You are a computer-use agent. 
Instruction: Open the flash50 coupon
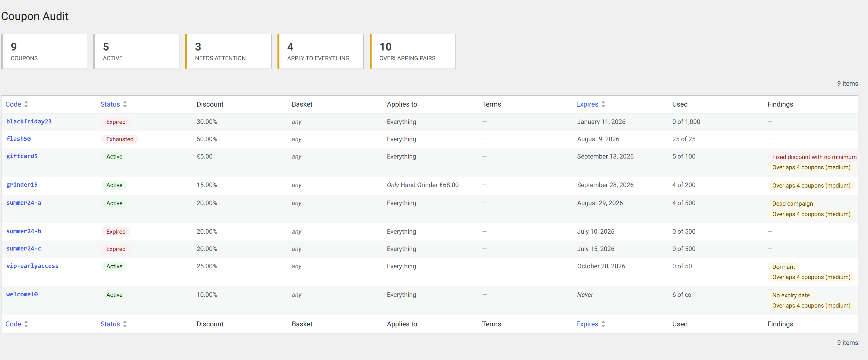point(19,139)
